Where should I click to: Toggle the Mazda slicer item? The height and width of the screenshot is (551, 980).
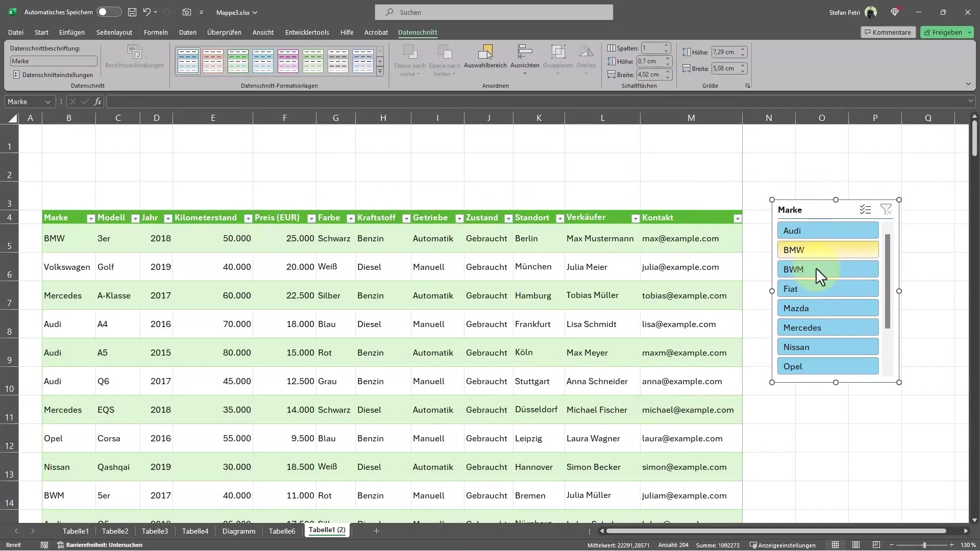[x=828, y=308]
